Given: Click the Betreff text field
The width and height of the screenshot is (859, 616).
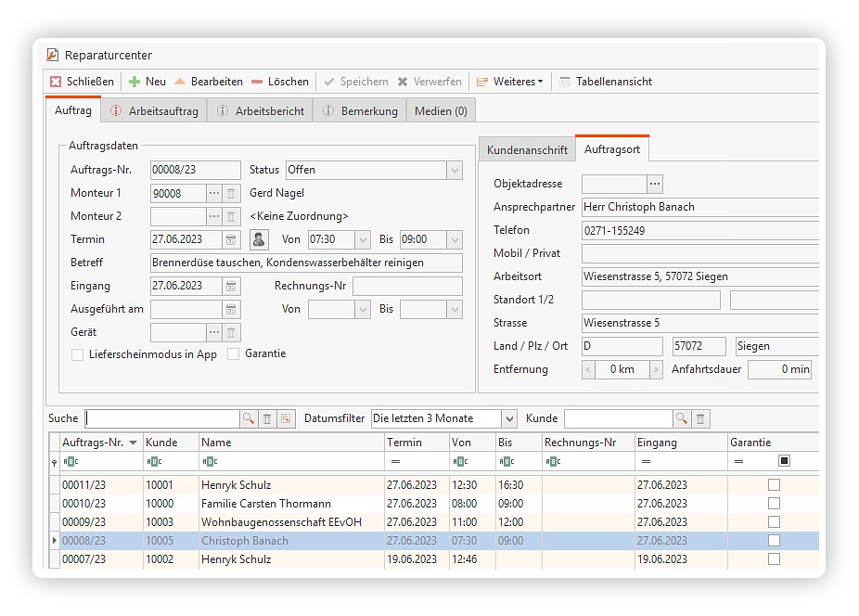Looking at the screenshot, I should click(x=306, y=263).
